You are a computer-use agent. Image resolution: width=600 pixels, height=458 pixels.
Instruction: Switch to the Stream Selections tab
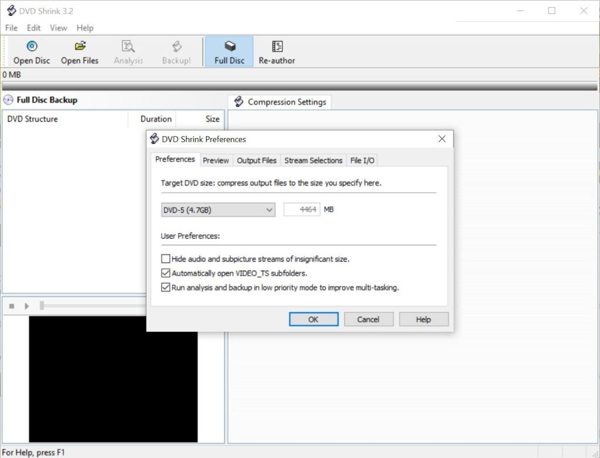313,160
